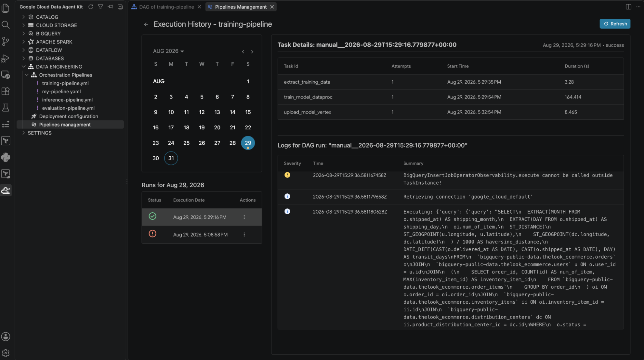Open actions menu for 5:29:16 PM run
Viewport: 644px width, 360px height.
(244, 217)
